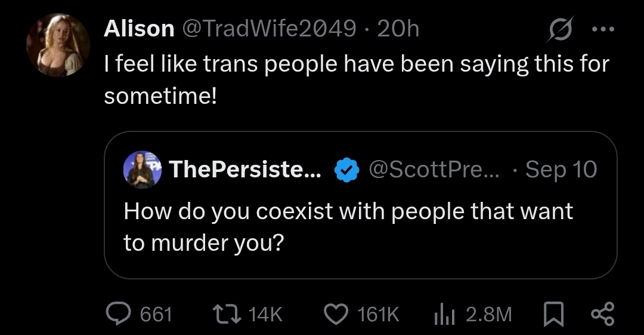This screenshot has width=644, height=335.
Task: Click the reply comment icon
Action: (x=116, y=314)
